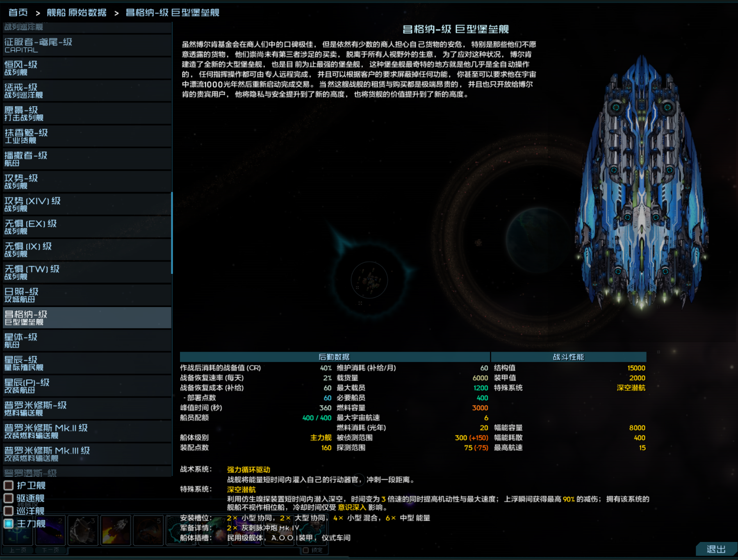Select 日照-级 攻城航母 in ship list

click(86, 295)
